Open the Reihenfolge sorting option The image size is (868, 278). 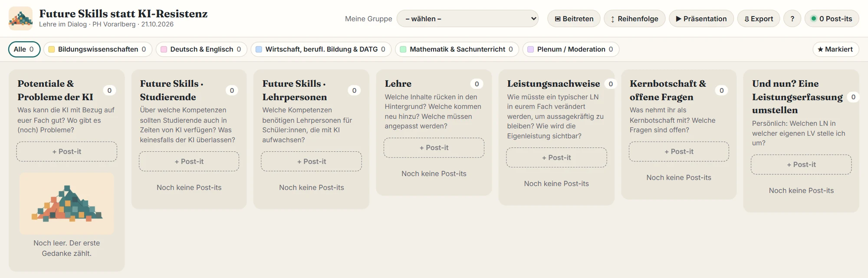[x=635, y=19]
